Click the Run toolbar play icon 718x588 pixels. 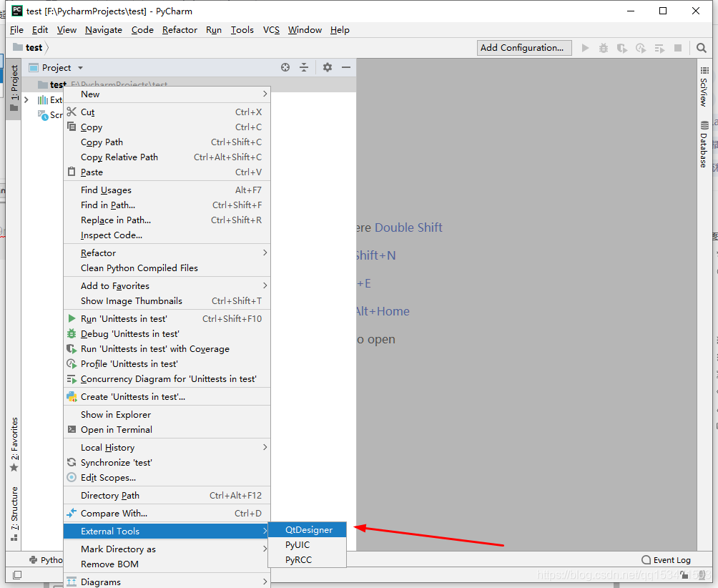pyautogui.click(x=585, y=48)
